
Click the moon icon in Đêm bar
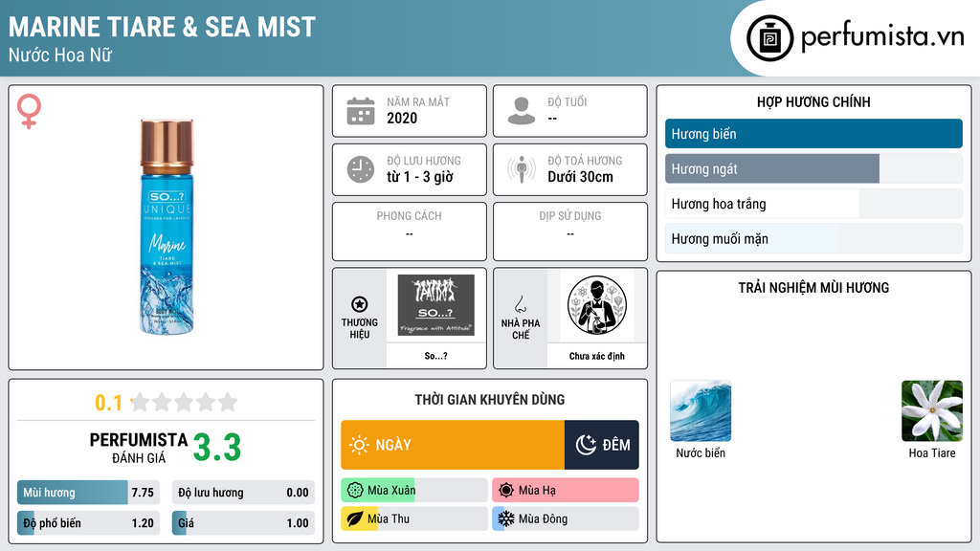point(586,445)
